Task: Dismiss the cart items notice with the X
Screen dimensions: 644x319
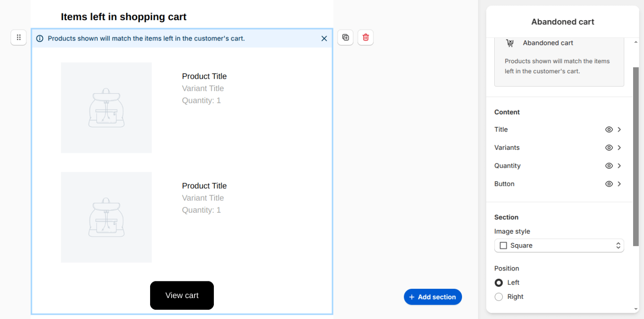Action: click(x=324, y=38)
